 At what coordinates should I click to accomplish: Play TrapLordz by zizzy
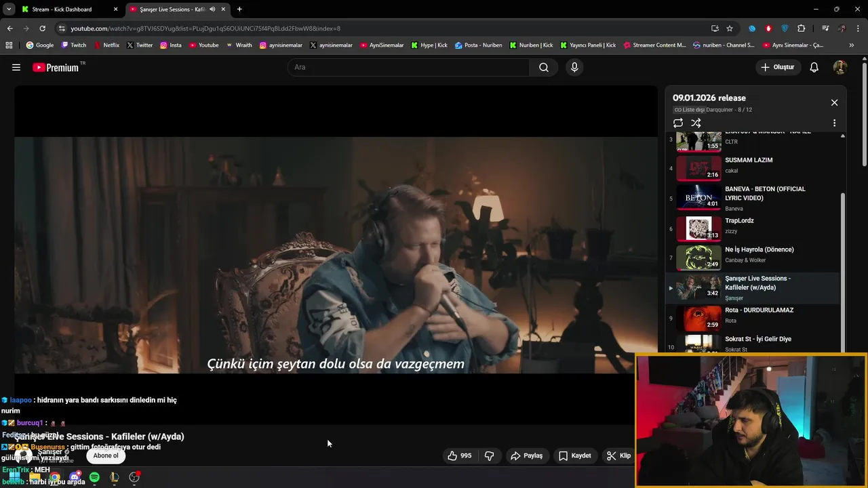click(x=753, y=228)
